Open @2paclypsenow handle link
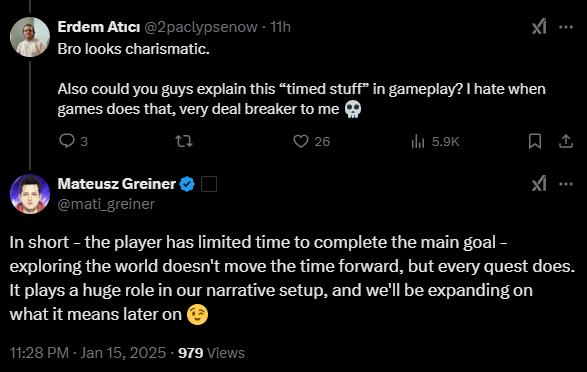587x372 pixels. pos(201,27)
